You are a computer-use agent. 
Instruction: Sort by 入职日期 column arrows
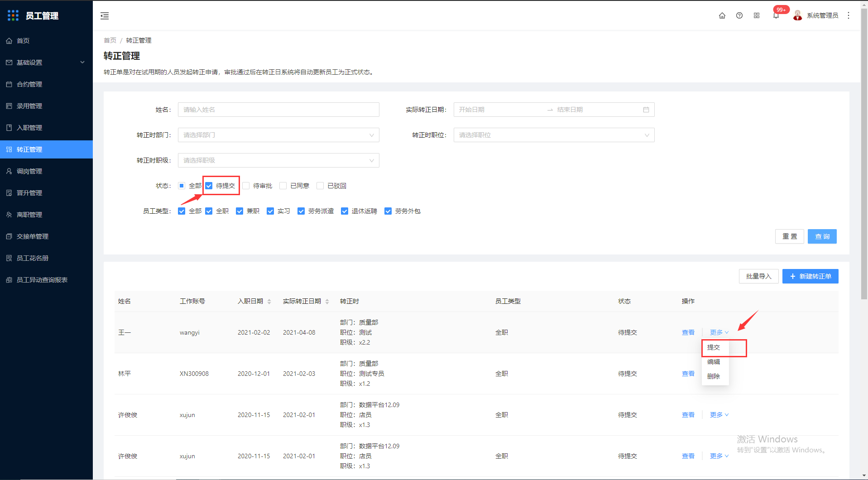[269, 302]
